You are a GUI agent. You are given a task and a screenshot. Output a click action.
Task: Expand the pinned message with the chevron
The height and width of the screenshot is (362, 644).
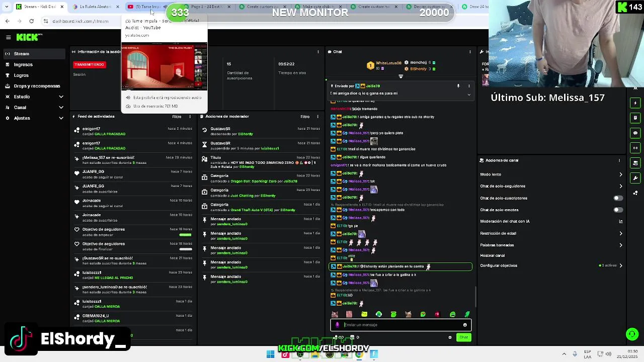pos(469,94)
